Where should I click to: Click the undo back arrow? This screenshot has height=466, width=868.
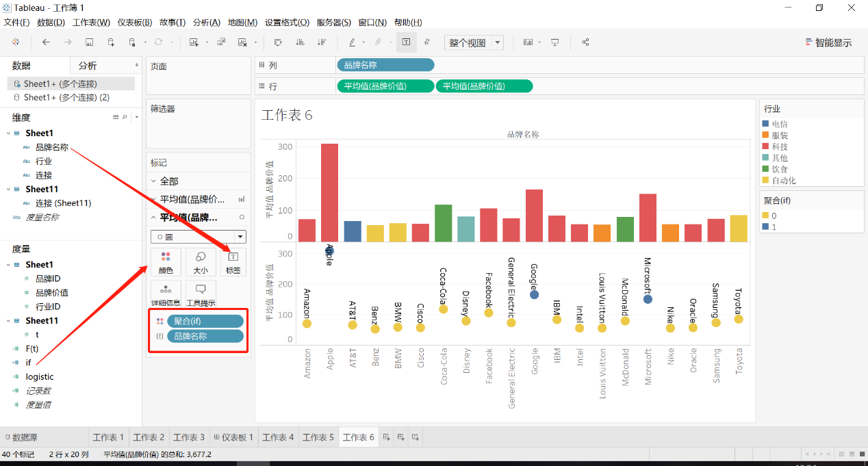tap(46, 42)
